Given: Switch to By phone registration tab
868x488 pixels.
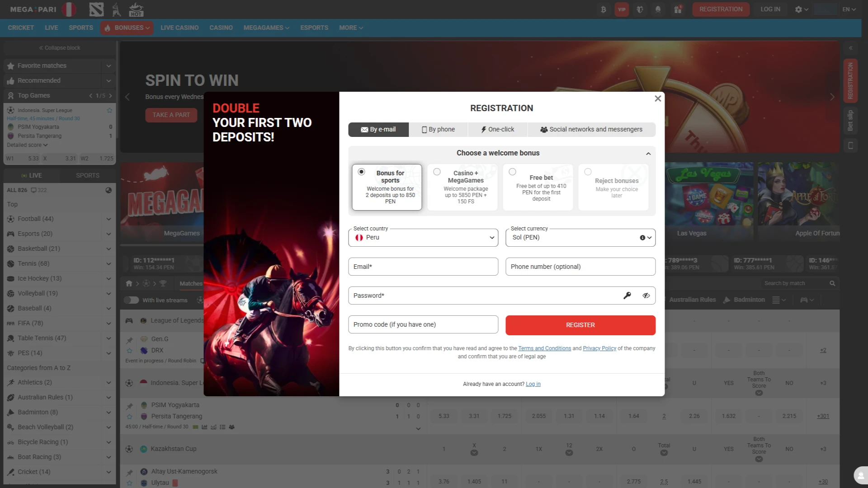Looking at the screenshot, I should click(438, 130).
